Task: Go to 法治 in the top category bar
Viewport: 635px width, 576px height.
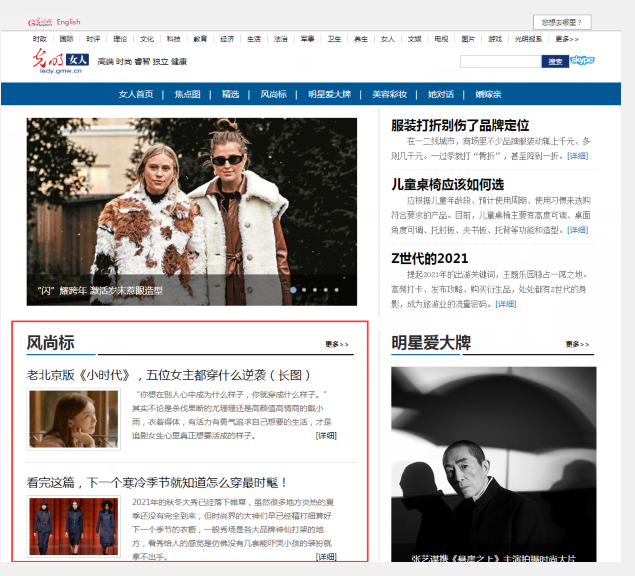Action: [x=281, y=39]
